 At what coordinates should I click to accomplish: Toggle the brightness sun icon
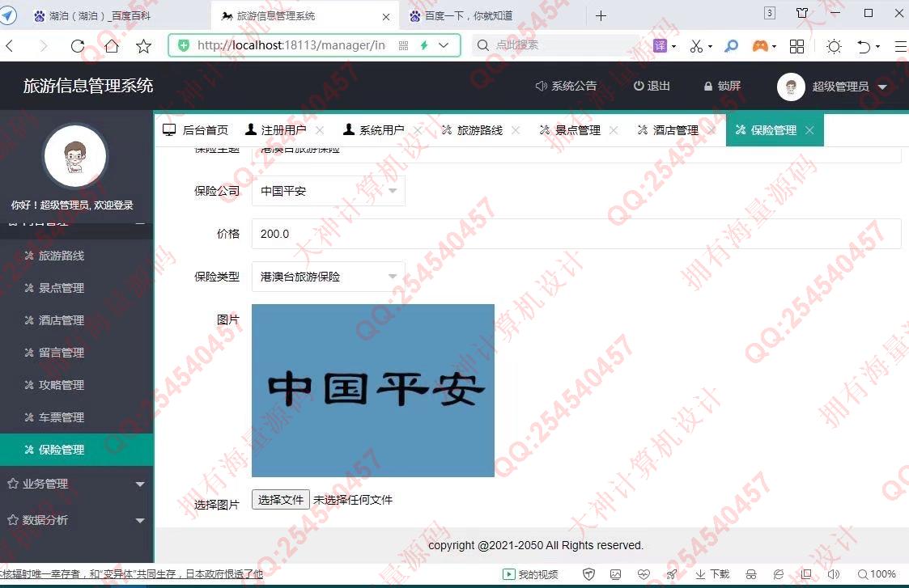point(834,46)
